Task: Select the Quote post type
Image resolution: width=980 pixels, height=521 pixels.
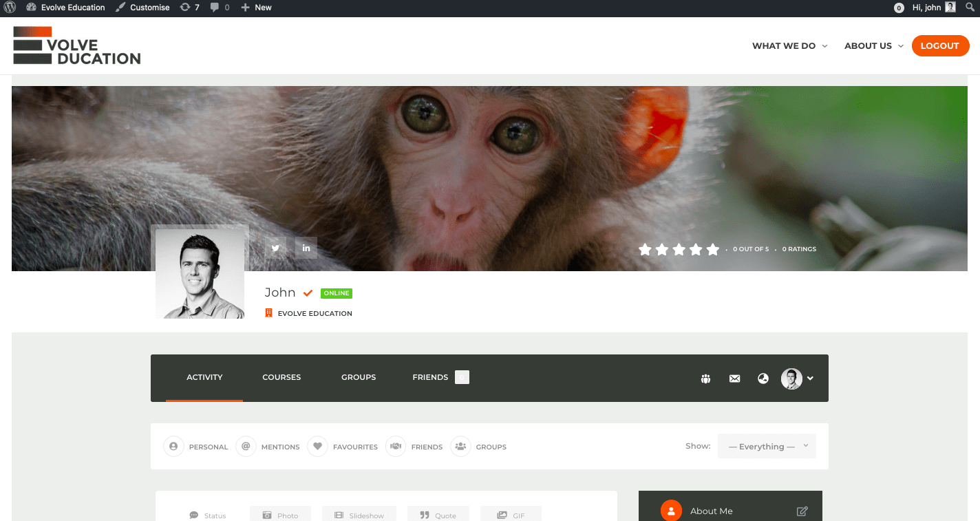Action: [x=438, y=515]
